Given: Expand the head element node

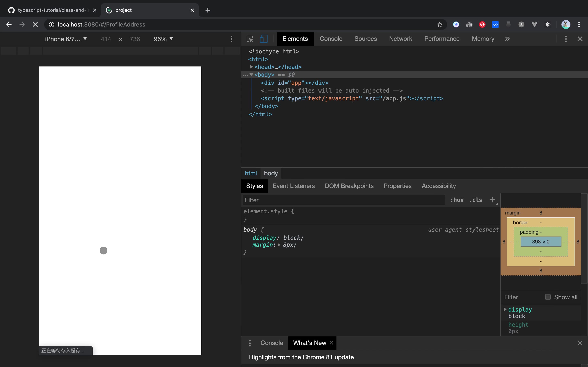Looking at the screenshot, I should pyautogui.click(x=251, y=67).
